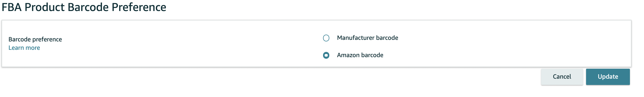Click the FBA Product Barcode Preference heading

[84, 7]
